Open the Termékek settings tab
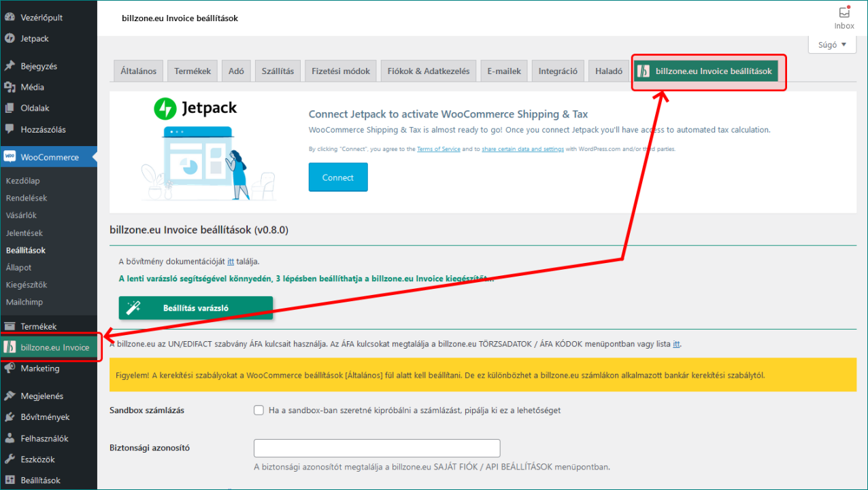 (x=193, y=71)
